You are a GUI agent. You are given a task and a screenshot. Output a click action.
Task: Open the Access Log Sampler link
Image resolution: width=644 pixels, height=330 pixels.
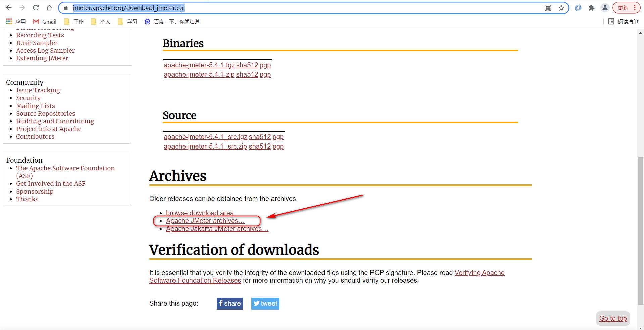tap(45, 50)
